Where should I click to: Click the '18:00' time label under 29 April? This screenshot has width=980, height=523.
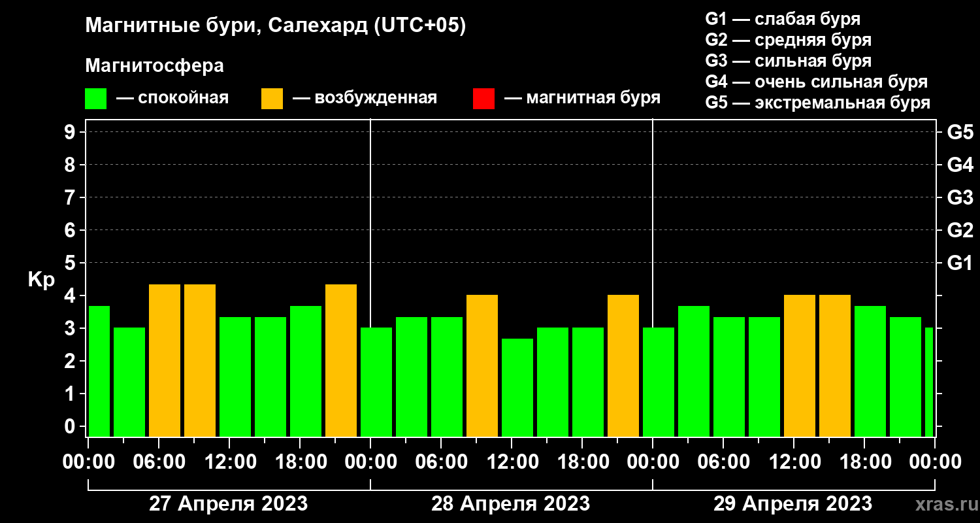pyautogui.click(x=864, y=462)
